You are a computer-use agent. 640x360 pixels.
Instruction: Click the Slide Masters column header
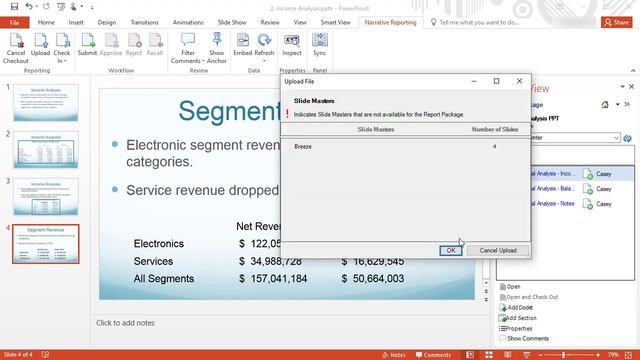pos(376,129)
